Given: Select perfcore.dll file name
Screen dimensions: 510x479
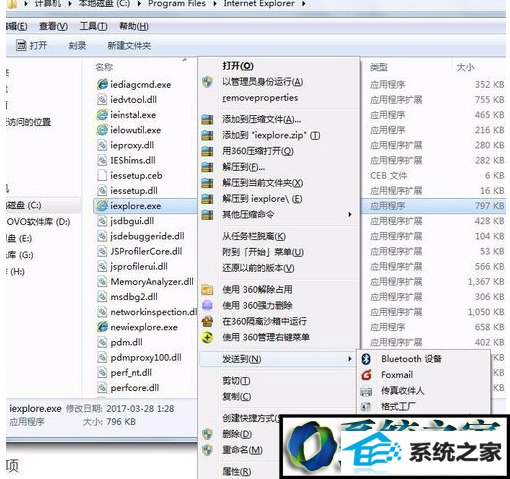Looking at the screenshot, I should click(x=135, y=388).
